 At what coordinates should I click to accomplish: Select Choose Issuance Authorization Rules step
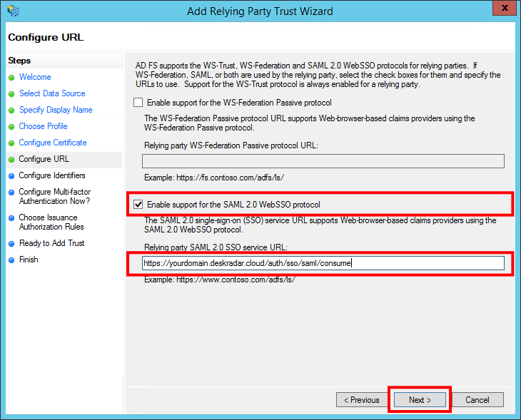(51, 222)
